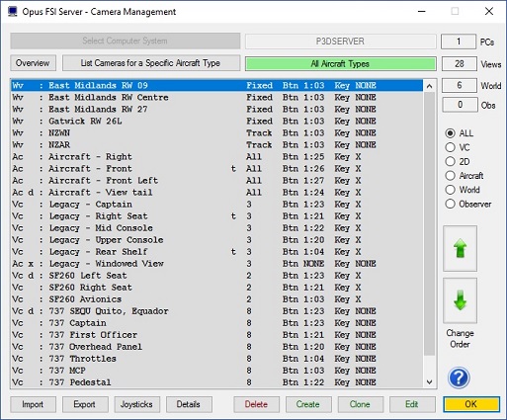Click the camera list scrollbar down arrow

[429, 382]
